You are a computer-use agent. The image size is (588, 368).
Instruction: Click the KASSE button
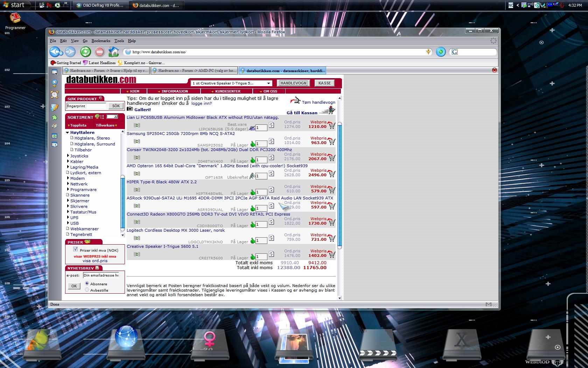pos(324,83)
